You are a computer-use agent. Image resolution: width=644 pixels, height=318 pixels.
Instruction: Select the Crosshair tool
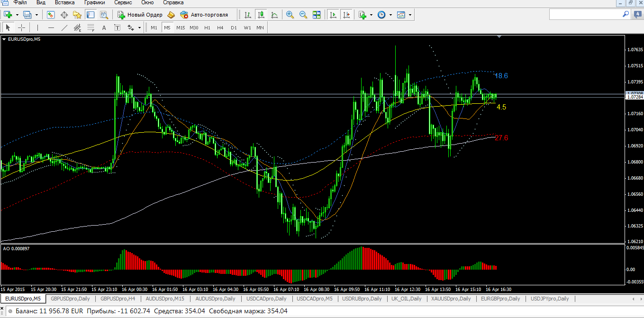21,27
